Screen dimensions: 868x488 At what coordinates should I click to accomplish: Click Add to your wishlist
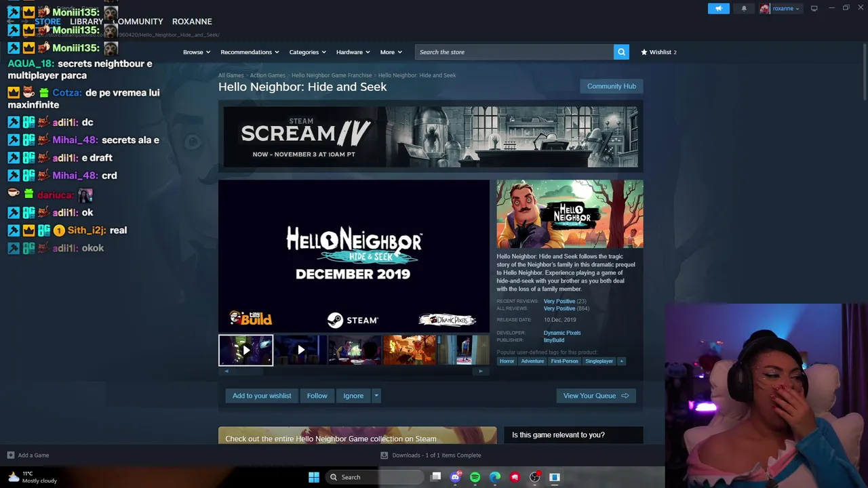[x=262, y=396]
